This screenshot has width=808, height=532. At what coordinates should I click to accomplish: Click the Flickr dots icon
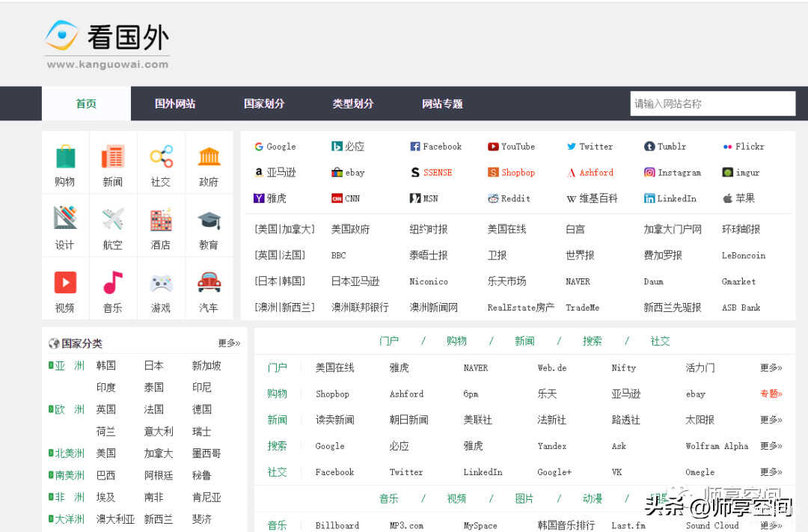[727, 147]
